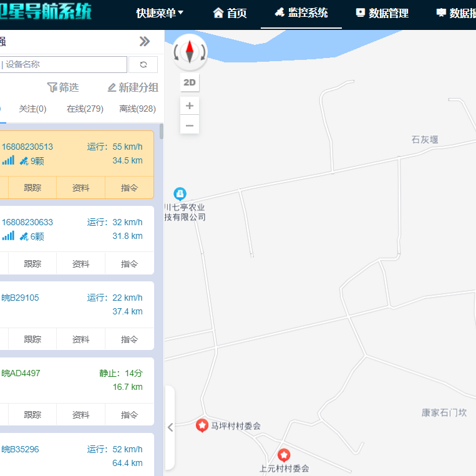Click the 静止: 14分 status text
The image size is (476, 476).
point(121,373)
